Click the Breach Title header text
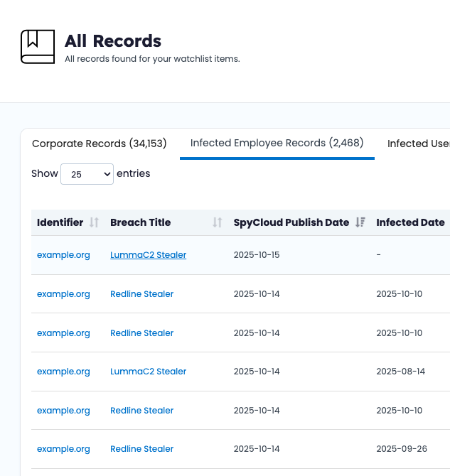The height and width of the screenshot is (476, 450). [x=140, y=222]
